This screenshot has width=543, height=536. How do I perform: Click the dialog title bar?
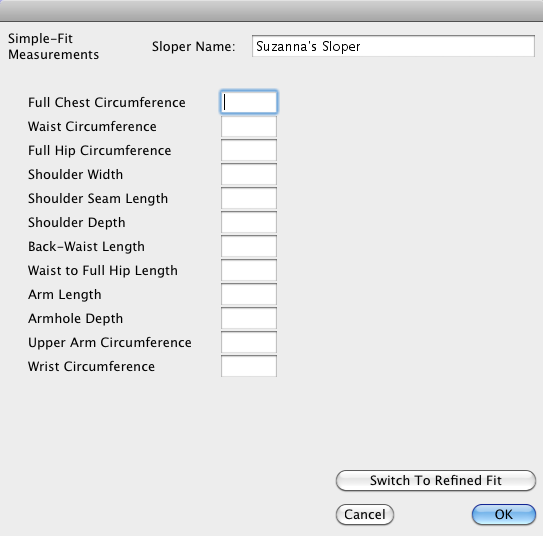tap(272, 10)
